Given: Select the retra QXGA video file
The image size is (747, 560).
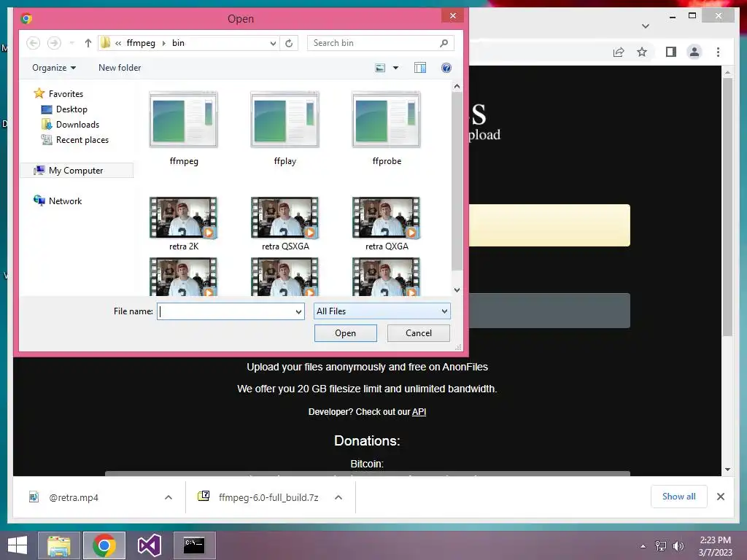Looking at the screenshot, I should pos(387,224).
